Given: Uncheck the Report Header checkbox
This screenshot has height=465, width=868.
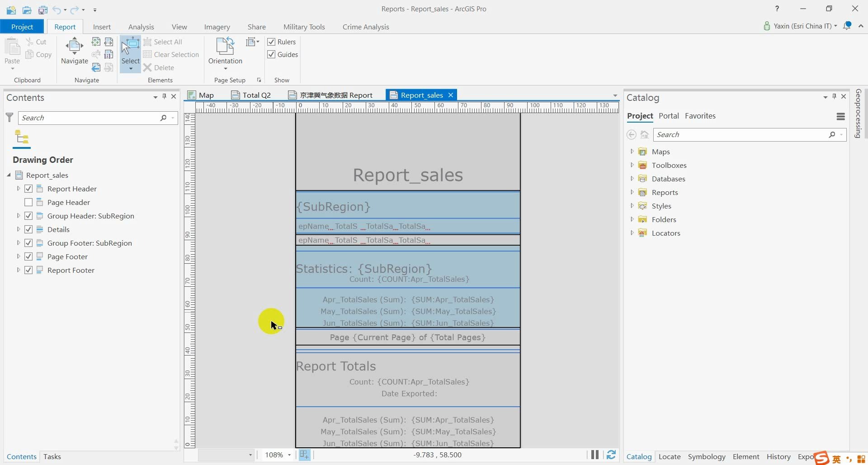Looking at the screenshot, I should coord(28,189).
